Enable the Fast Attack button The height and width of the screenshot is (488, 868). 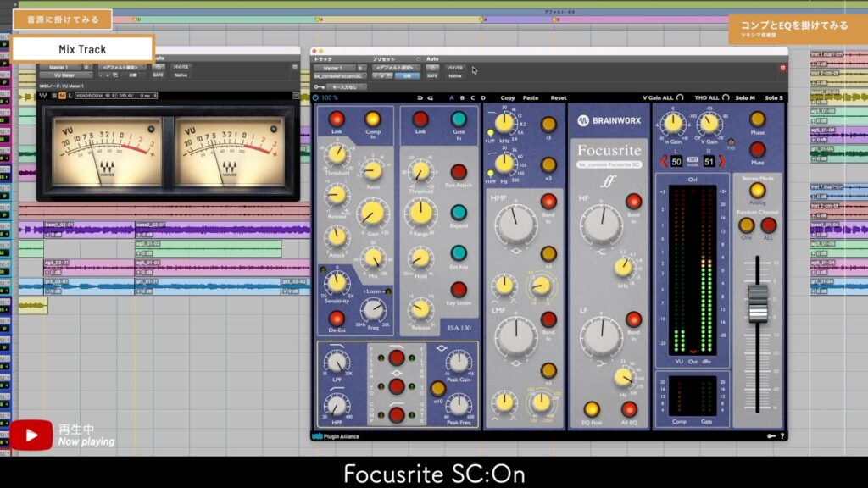[459, 172]
